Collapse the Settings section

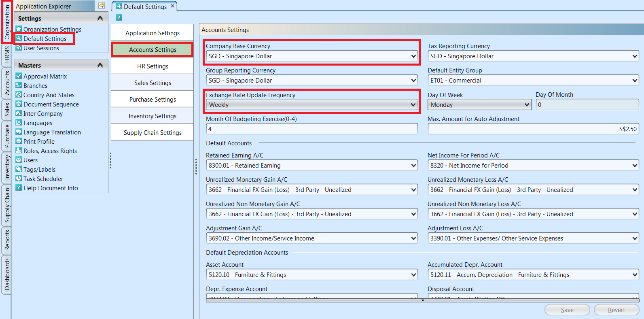click(x=100, y=18)
